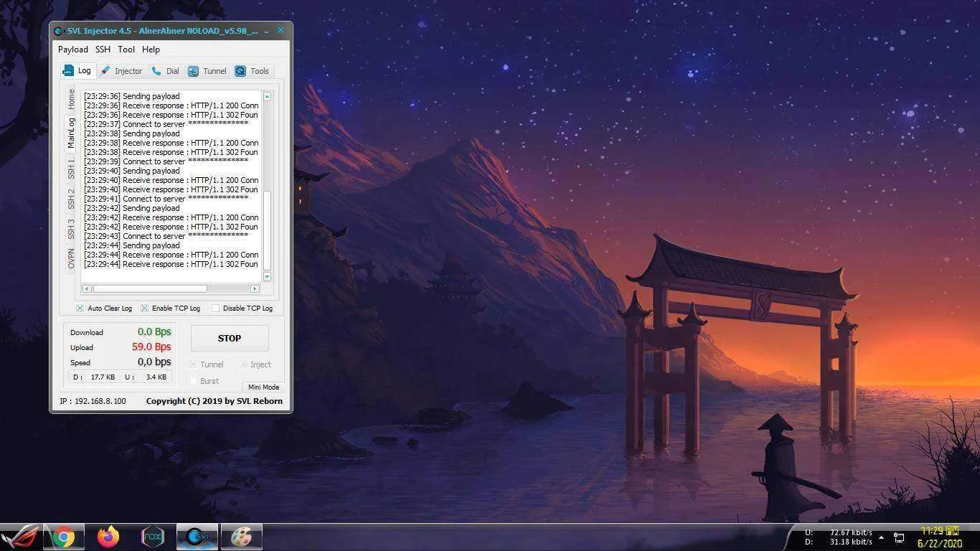This screenshot has height=551, width=980.
Task: Click the vertical log scrollbar thumb
Action: coord(267,230)
